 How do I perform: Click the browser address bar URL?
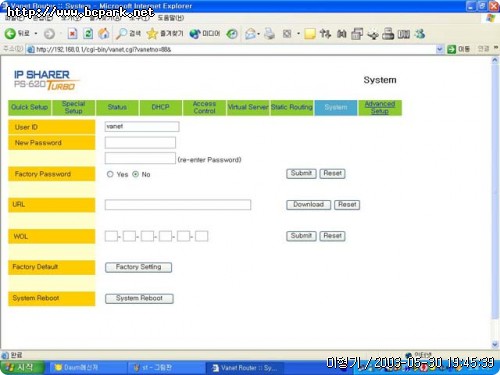pyautogui.click(x=230, y=49)
